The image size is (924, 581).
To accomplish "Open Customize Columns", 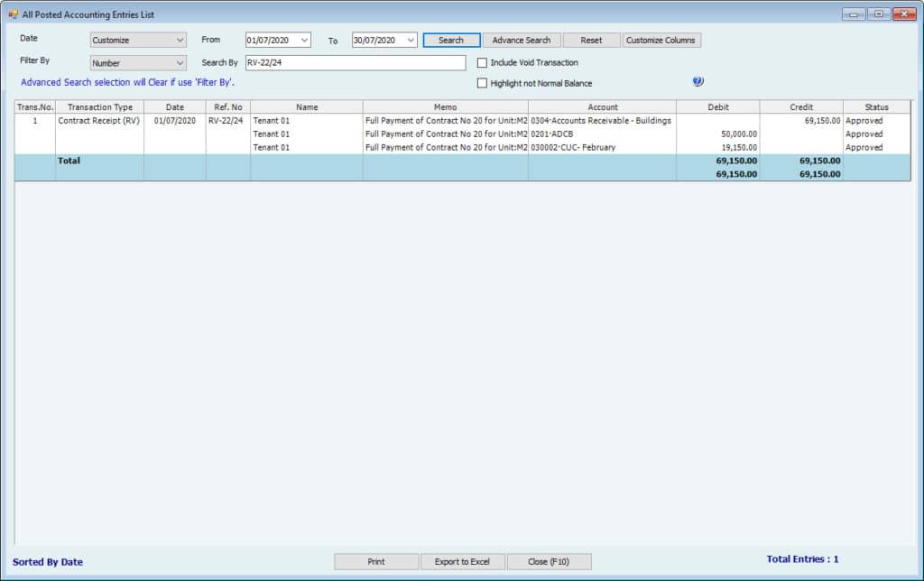I will tap(661, 41).
